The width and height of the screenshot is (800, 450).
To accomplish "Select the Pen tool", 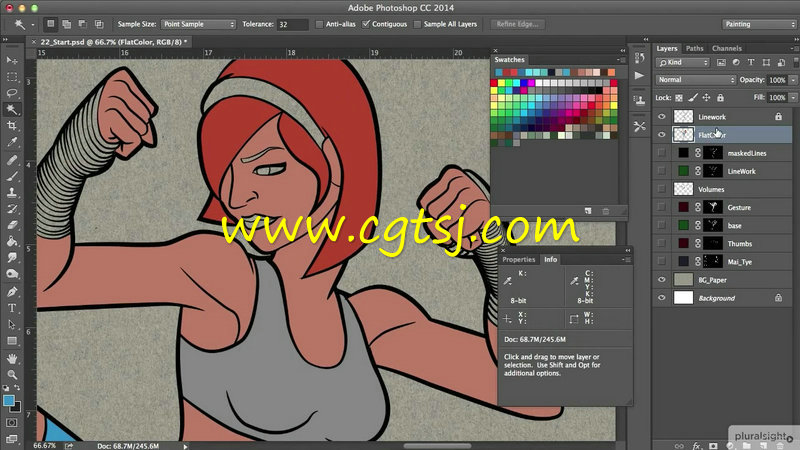I will (12, 292).
